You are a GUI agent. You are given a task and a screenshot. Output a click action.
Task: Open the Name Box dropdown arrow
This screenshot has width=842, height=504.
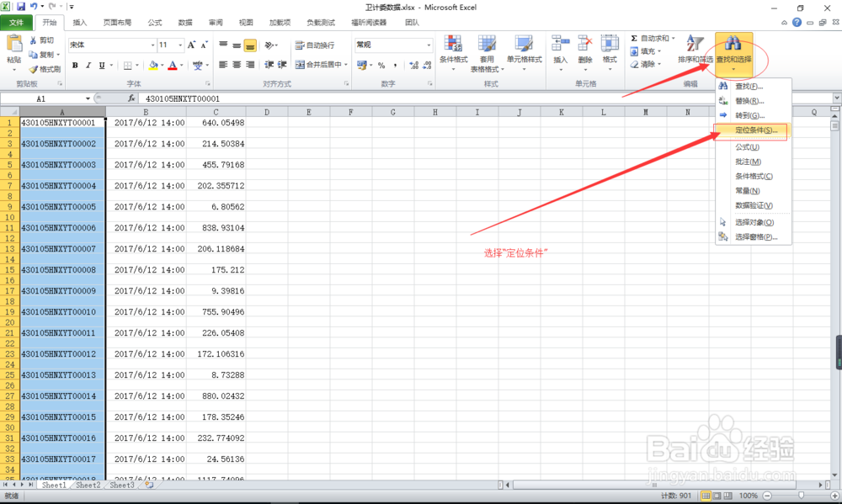coord(88,98)
